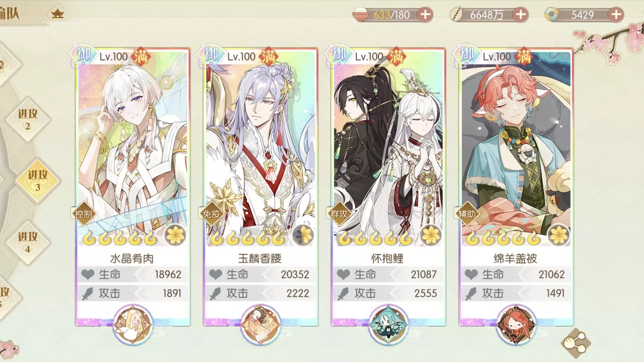Open the 水晶肴肉 character card
Screen dimensions: 644x362
tap(133, 187)
